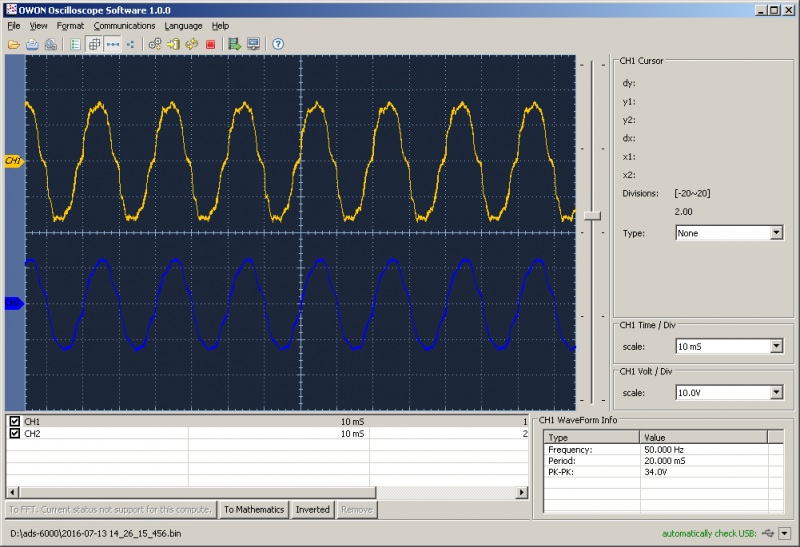This screenshot has width=800, height=547.
Task: Open the USB check dropdown arrow
Action: click(785, 533)
